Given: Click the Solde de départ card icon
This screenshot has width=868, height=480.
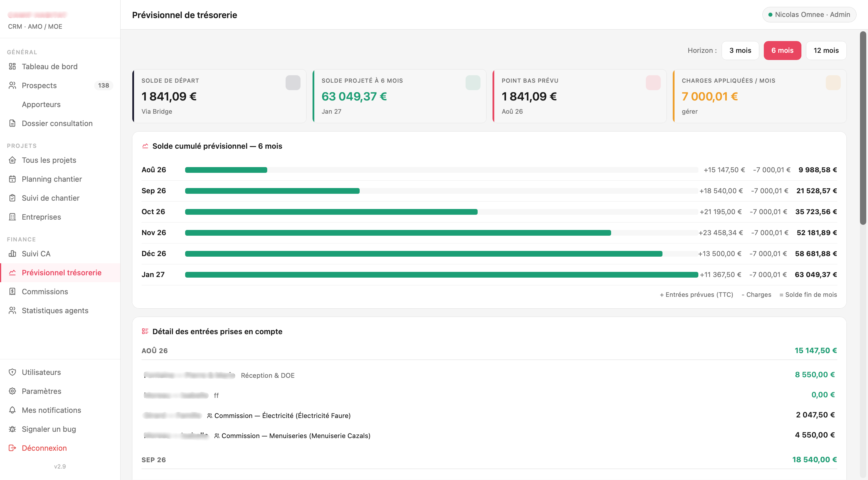Looking at the screenshot, I should pyautogui.click(x=293, y=83).
